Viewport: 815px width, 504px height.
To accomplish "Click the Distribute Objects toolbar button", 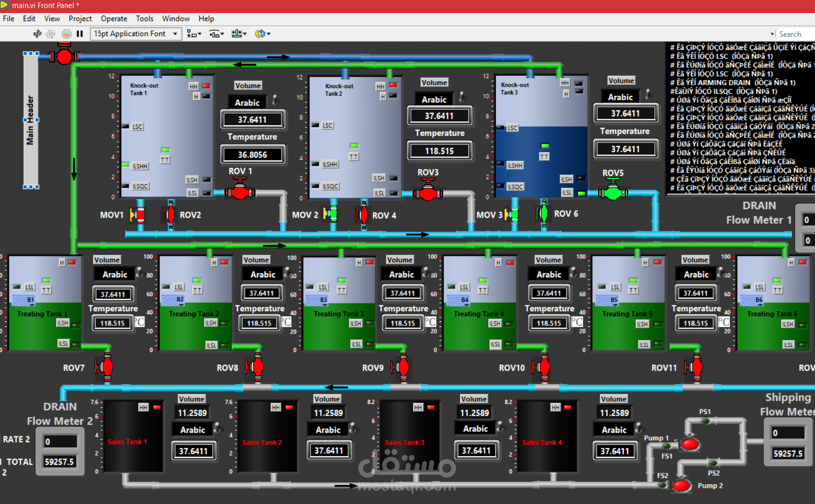I will 215,34.
